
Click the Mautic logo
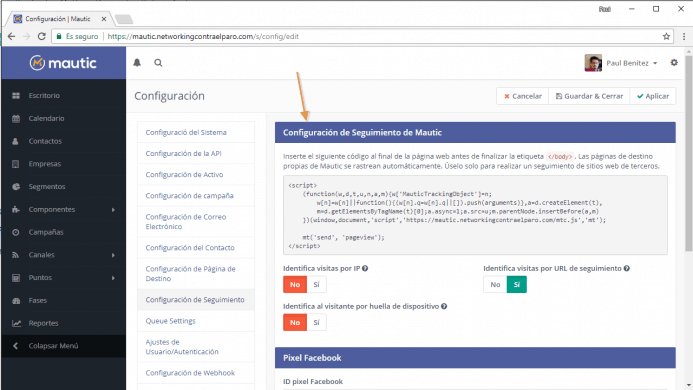click(x=63, y=63)
